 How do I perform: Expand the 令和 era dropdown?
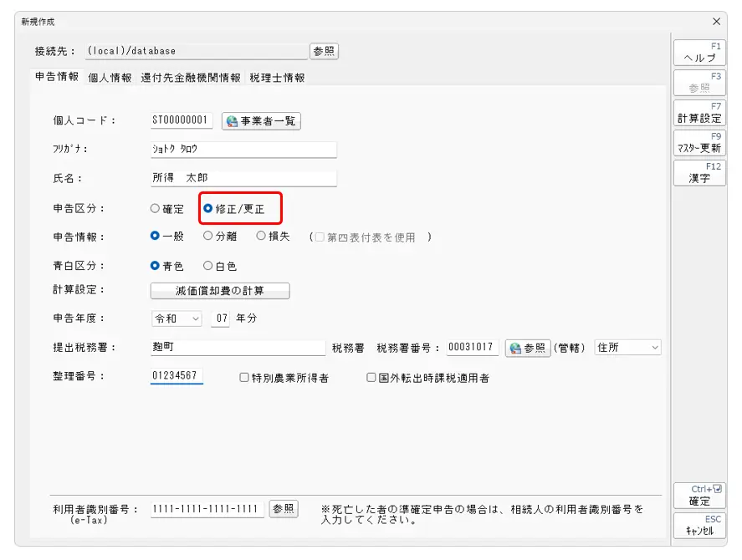[177, 319]
